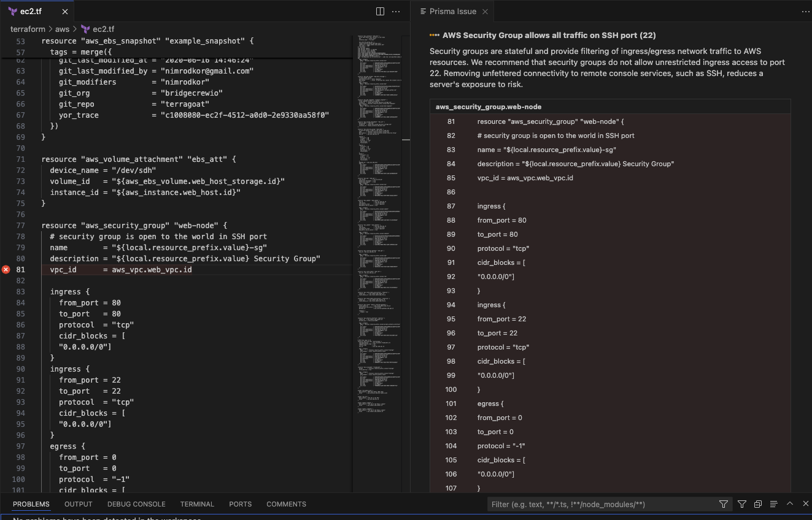Switch to the Prisma Issue tab
The height and width of the screenshot is (520, 812).
pyautogui.click(x=453, y=12)
